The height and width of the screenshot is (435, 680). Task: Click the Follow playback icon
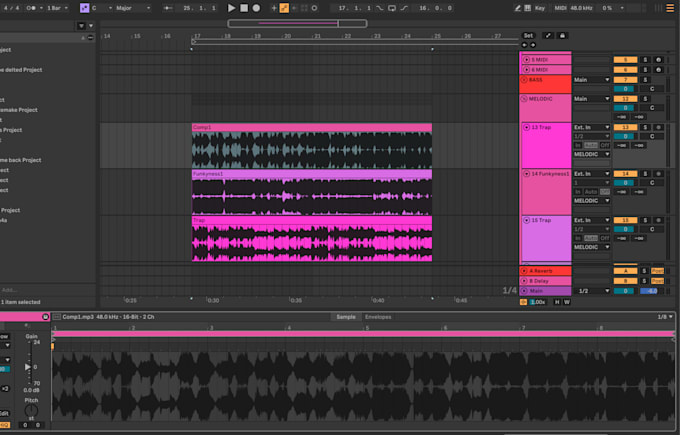(x=168, y=8)
